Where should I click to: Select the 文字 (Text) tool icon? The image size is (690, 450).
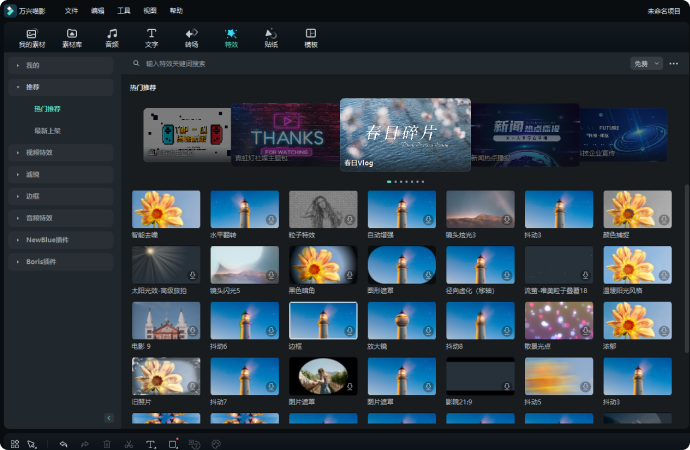point(152,33)
